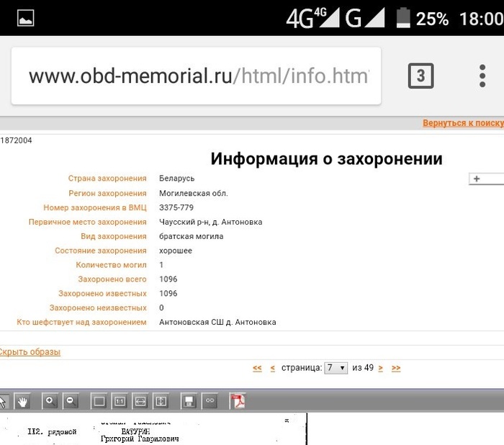The height and width of the screenshot is (445, 504).
Task: Go to previous page with < link
Action: (273, 368)
